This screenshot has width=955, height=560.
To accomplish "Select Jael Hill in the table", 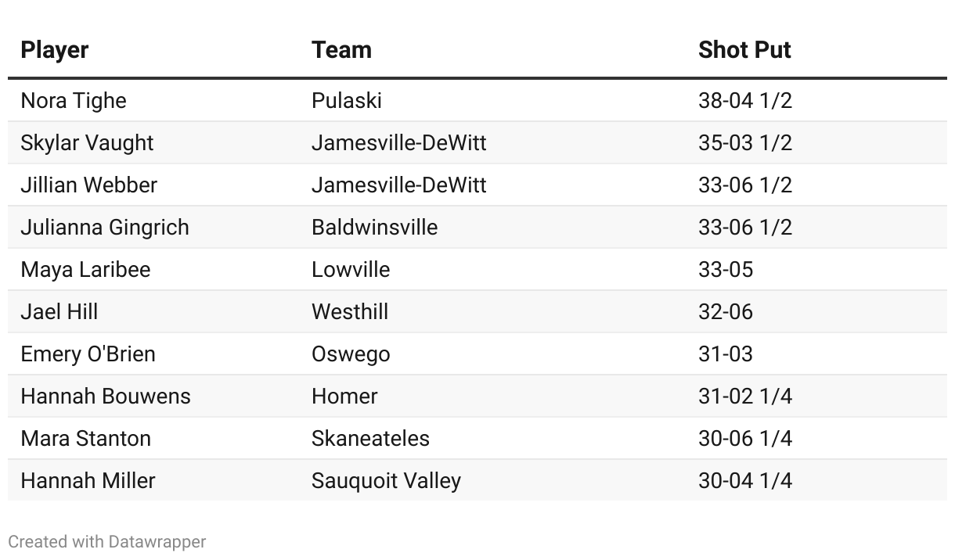I will click(x=59, y=312).
